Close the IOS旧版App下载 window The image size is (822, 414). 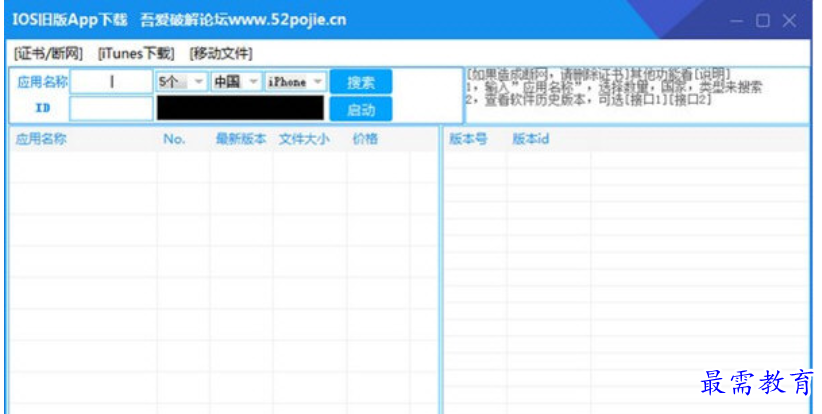click(x=789, y=21)
